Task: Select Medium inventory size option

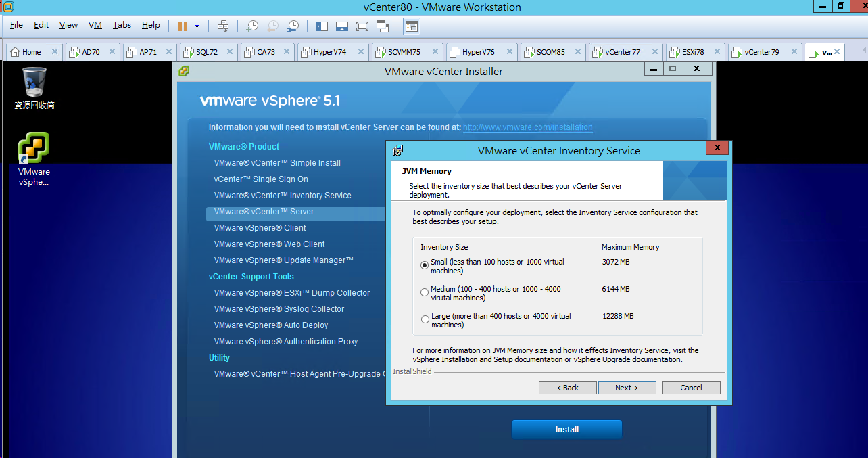Action: tap(425, 292)
